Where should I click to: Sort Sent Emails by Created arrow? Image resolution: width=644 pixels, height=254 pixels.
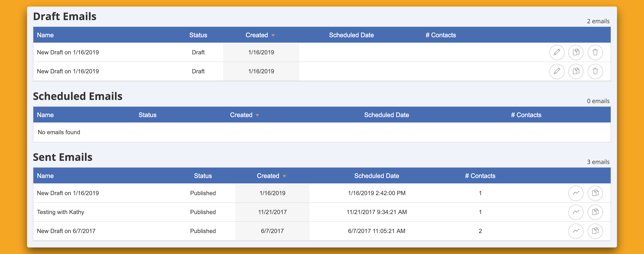tap(284, 176)
